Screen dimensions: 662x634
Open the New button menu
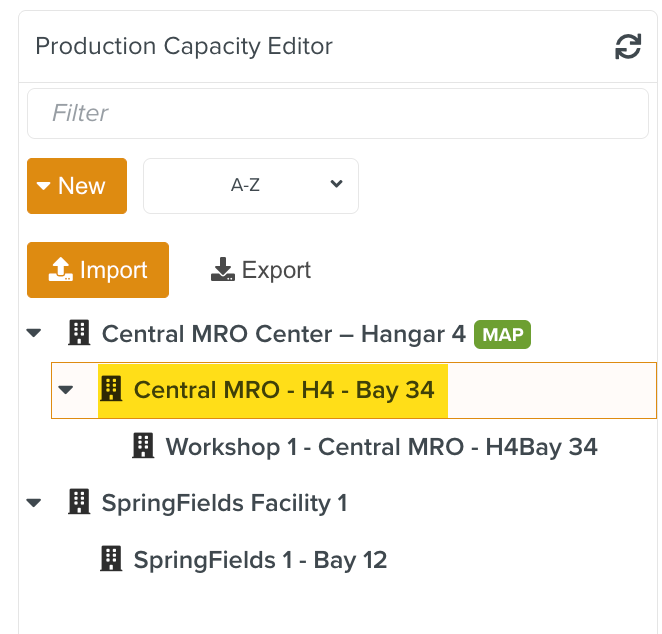[x=77, y=186]
